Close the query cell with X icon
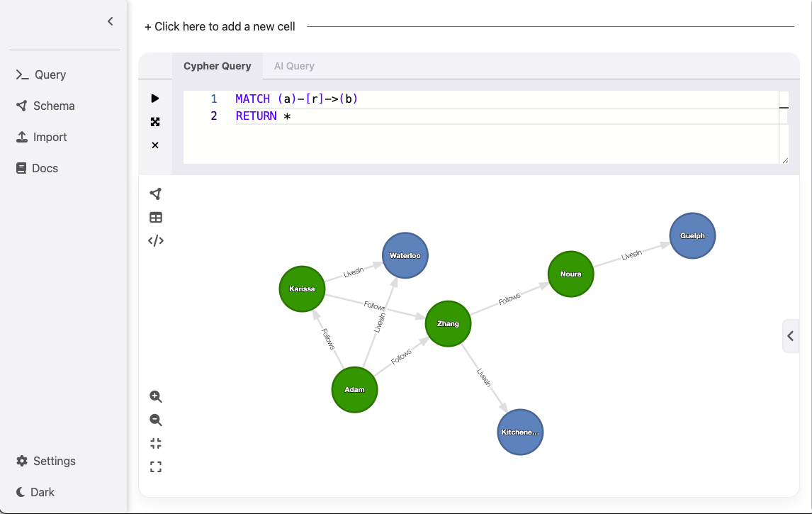Viewport: 812px width, 514px height. [x=155, y=145]
